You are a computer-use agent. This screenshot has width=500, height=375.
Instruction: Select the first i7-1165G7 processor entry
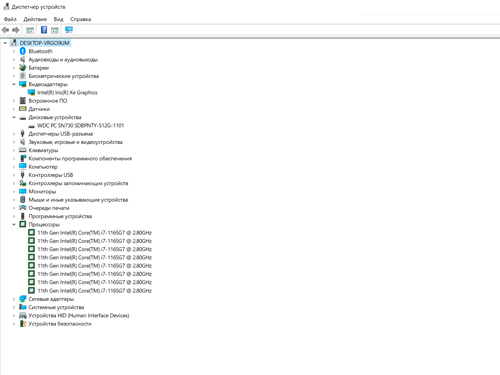[94, 233]
